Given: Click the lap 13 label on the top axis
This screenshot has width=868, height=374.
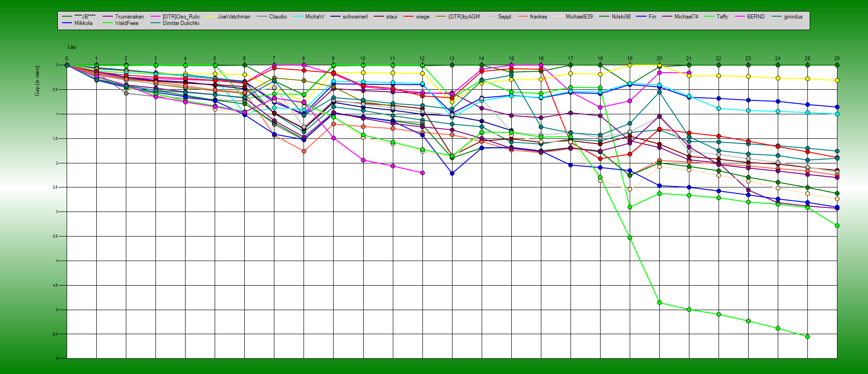Looking at the screenshot, I should pyautogui.click(x=452, y=59).
